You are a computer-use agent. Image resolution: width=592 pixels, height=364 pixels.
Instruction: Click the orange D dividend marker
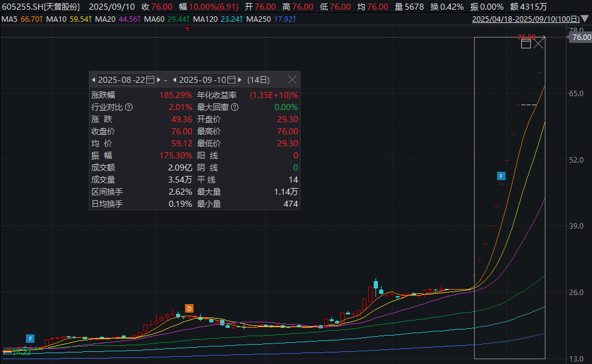189,308
